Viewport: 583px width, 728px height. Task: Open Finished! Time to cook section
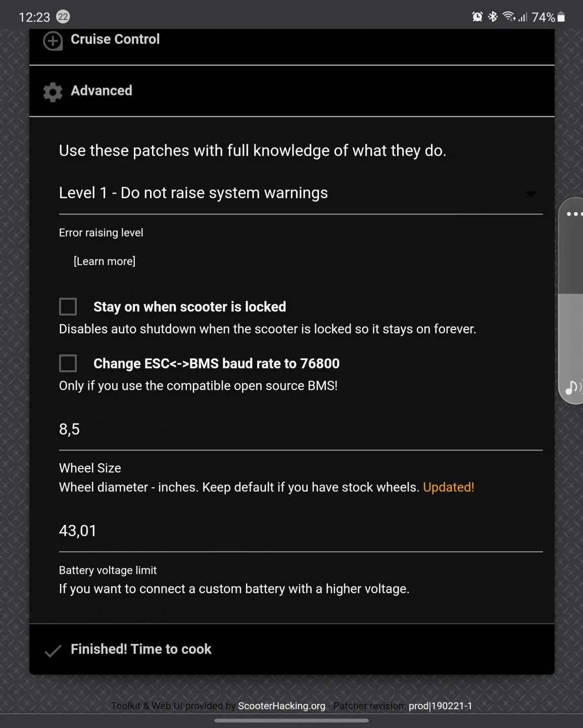tap(292, 649)
